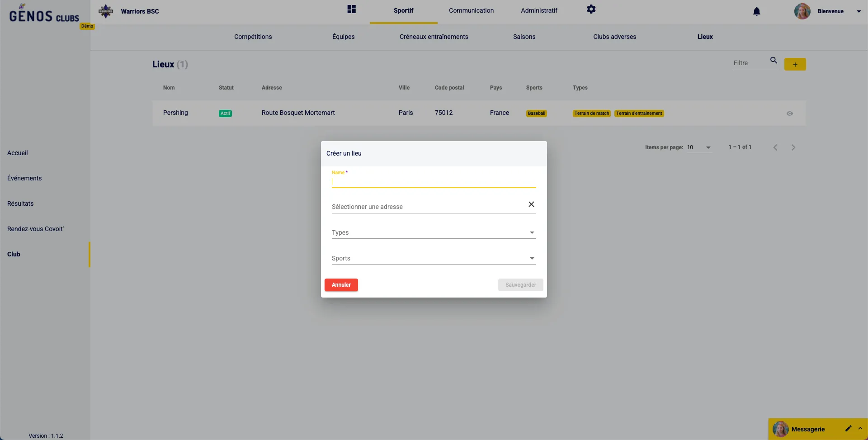Click the search magnifier next to Filtre

tap(774, 61)
